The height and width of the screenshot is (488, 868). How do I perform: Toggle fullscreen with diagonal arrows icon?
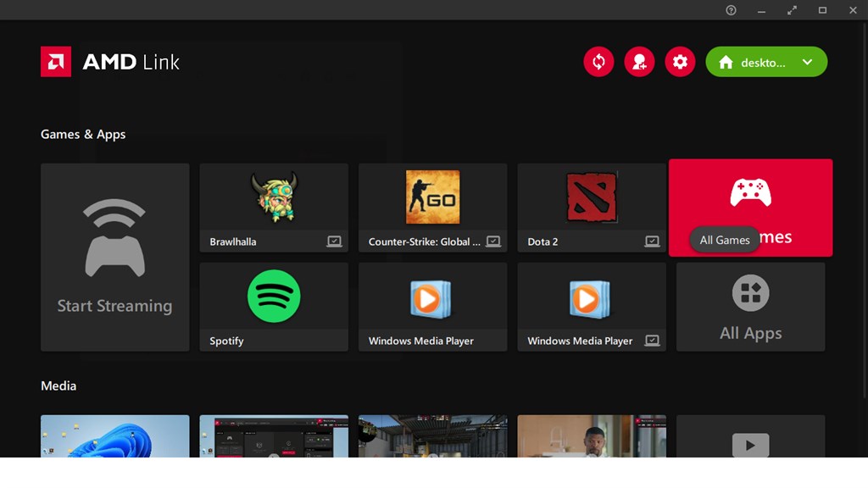pos(793,10)
